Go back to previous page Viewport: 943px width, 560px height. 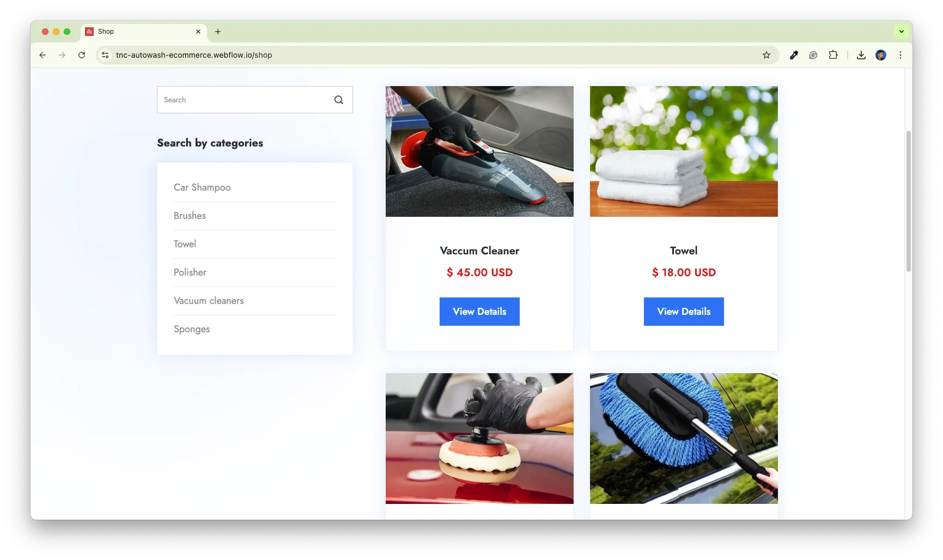point(42,55)
